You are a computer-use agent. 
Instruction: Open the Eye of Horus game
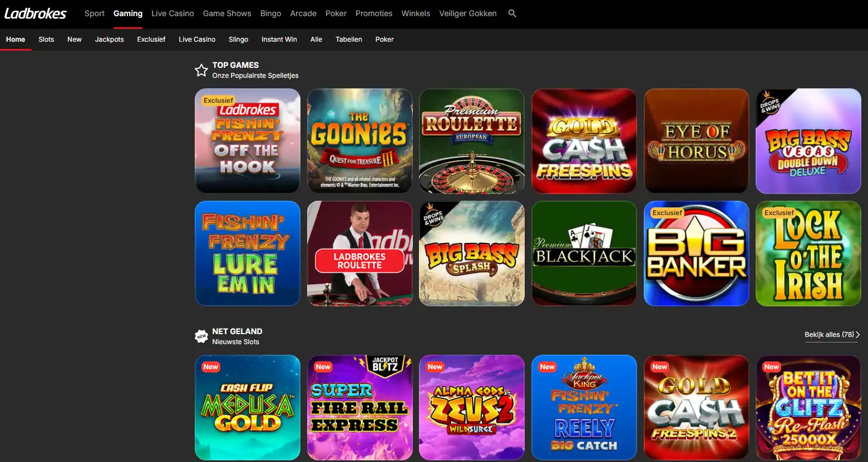click(x=697, y=141)
